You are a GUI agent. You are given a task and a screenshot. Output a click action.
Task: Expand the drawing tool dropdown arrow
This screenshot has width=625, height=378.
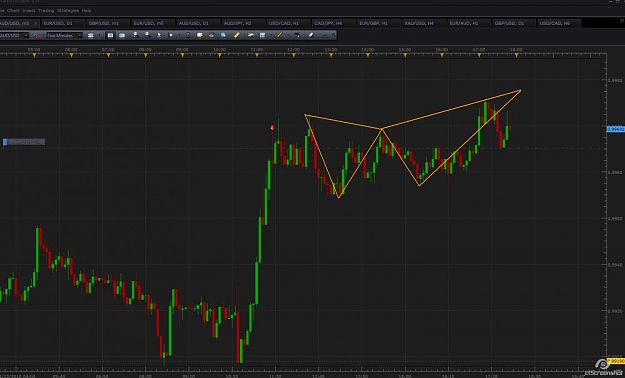[x=288, y=35]
